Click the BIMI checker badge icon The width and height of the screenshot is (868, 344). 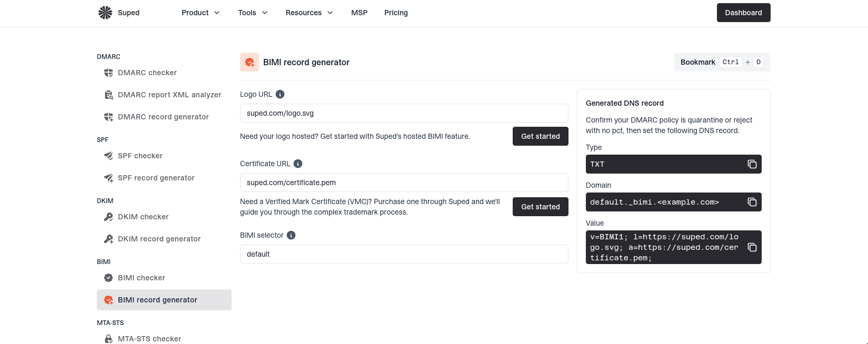pos(108,278)
